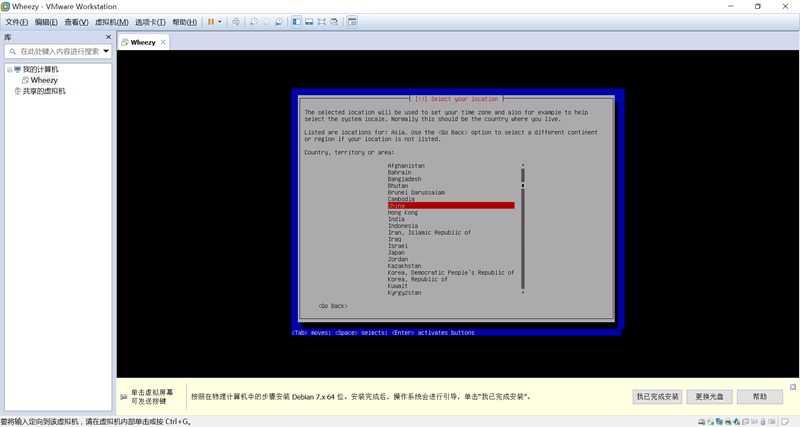Open the library search filter dropdown arrow

click(x=106, y=52)
